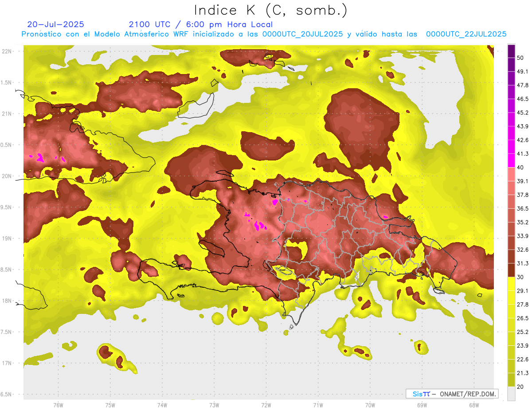Click the 72W longitude label
532x411 pixels.
pos(266,405)
